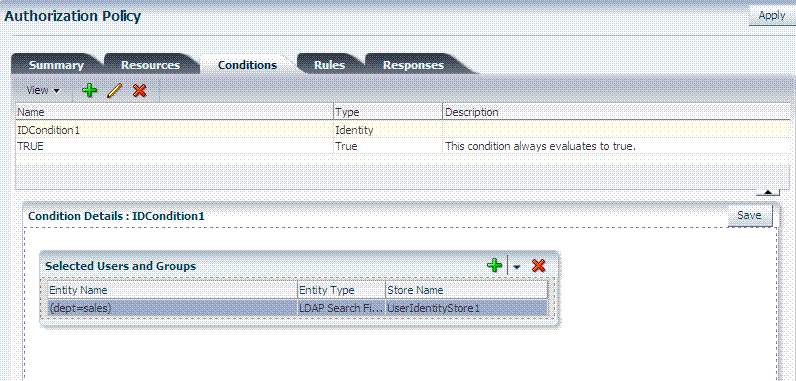The width and height of the screenshot is (796, 381).
Task: Open the add dropdown arrow in Selected Users and Groups
Action: click(x=517, y=266)
